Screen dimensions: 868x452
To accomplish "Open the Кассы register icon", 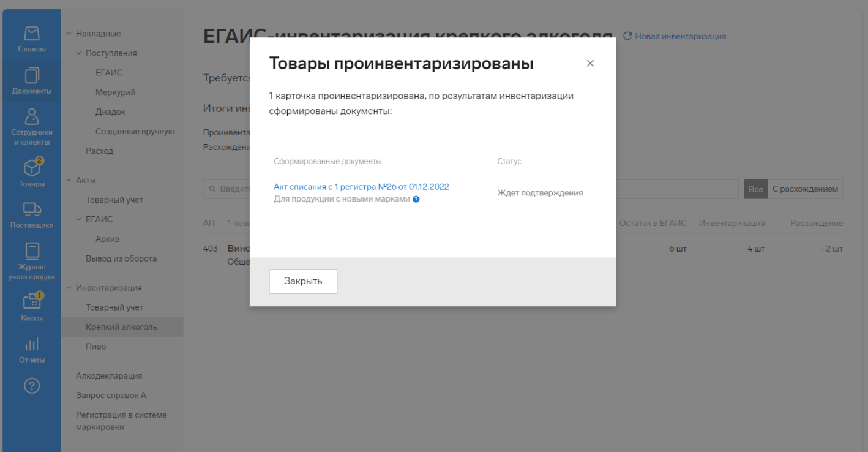I will point(32,301).
